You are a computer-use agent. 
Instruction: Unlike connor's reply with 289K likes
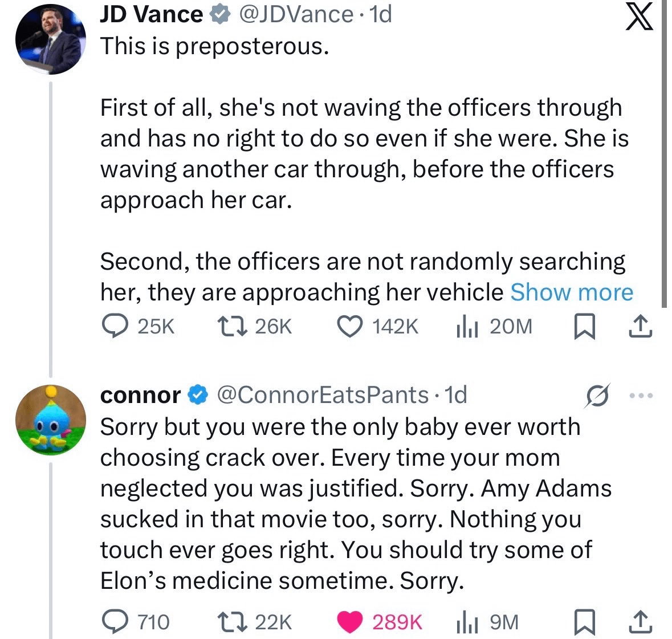point(350,622)
